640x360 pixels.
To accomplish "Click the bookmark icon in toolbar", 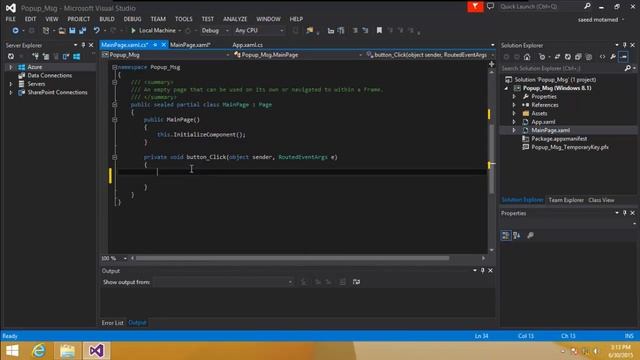I will [x=379, y=31].
